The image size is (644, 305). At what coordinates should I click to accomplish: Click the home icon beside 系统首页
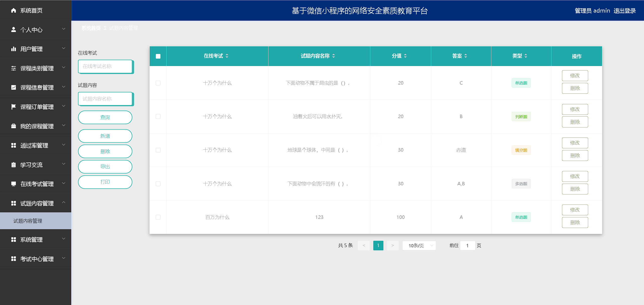coord(14,10)
